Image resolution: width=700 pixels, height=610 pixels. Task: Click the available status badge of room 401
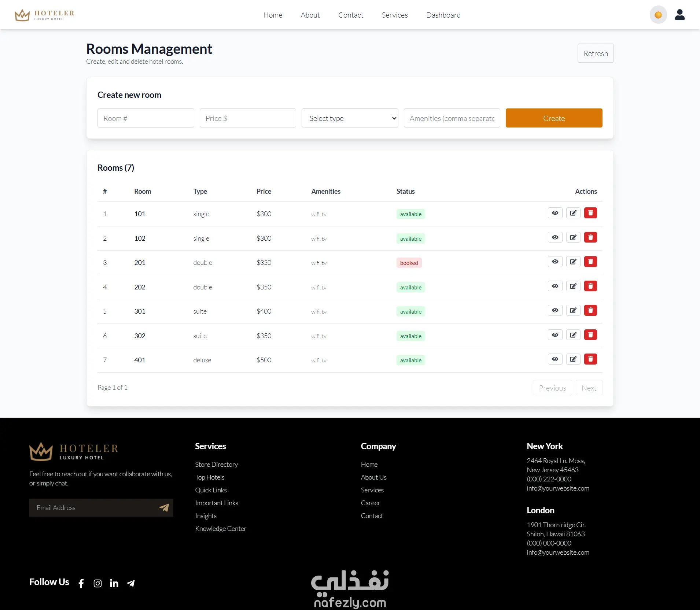(x=410, y=360)
